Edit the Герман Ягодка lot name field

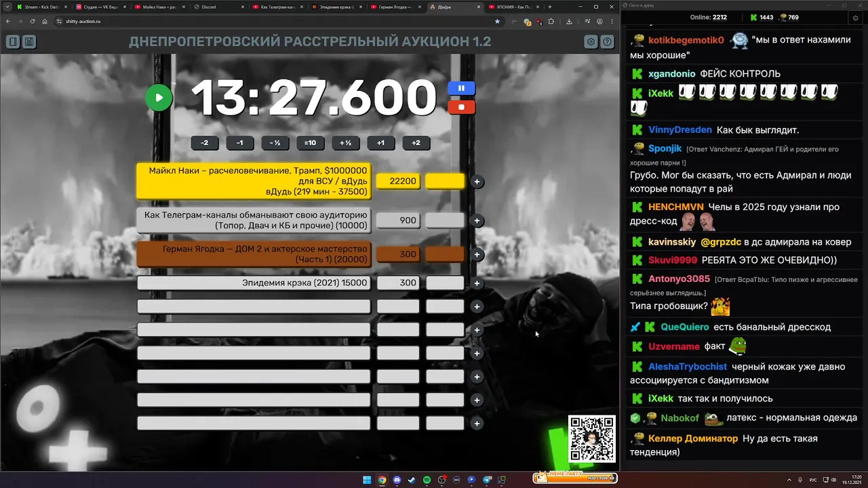[254, 254]
